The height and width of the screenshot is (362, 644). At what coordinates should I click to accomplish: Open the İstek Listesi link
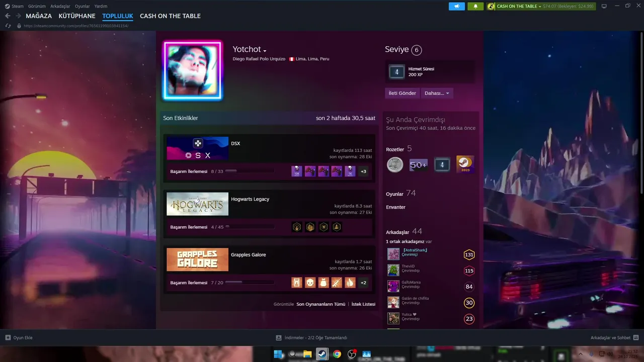pyautogui.click(x=363, y=304)
